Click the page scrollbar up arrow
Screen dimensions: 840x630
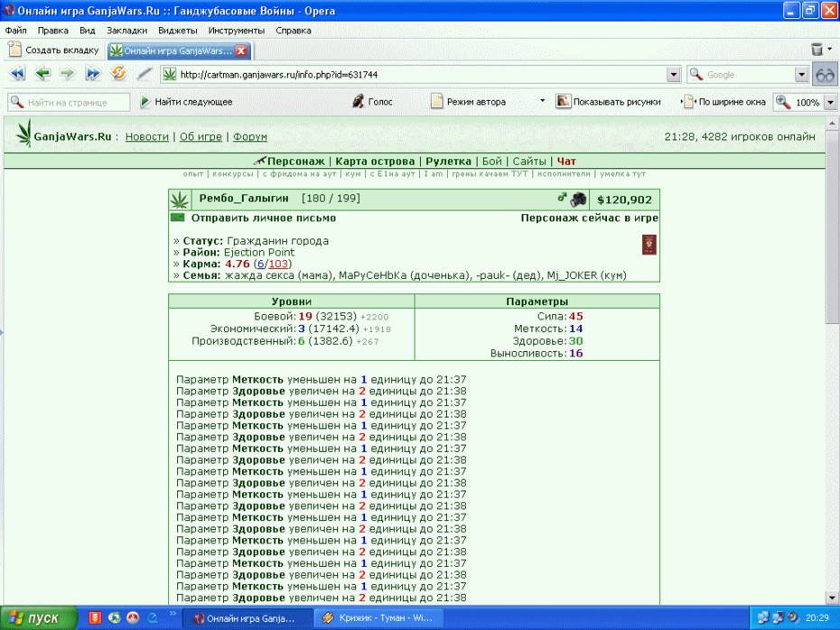tap(832, 123)
